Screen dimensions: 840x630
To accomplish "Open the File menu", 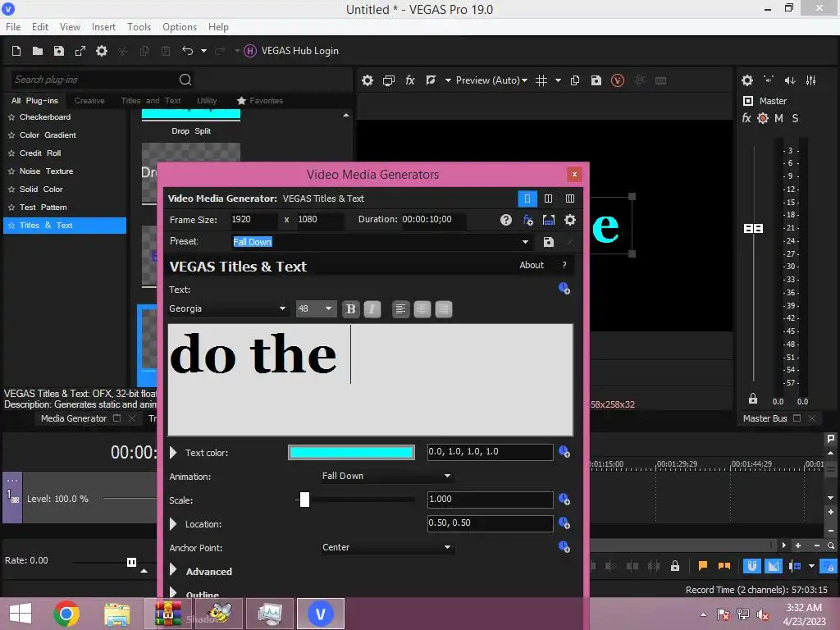I will coord(13,27).
